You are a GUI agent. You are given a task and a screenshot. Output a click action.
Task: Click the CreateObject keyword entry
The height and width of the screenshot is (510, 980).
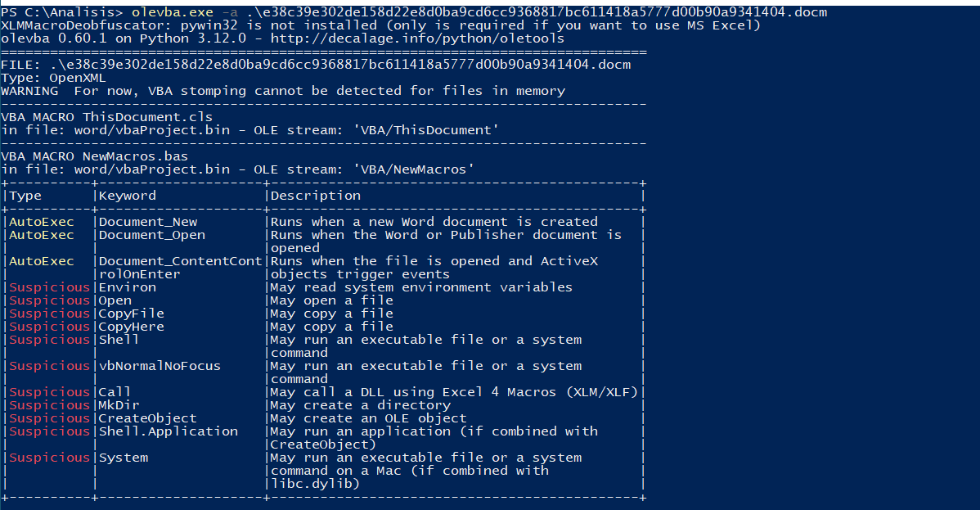[x=147, y=418]
